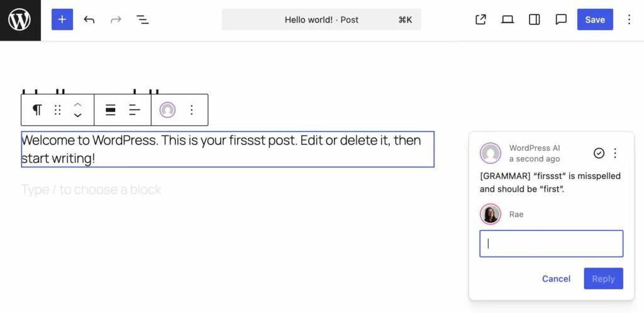This screenshot has height=313, width=644.
Task: Click into the comment reply text field
Action: [551, 244]
